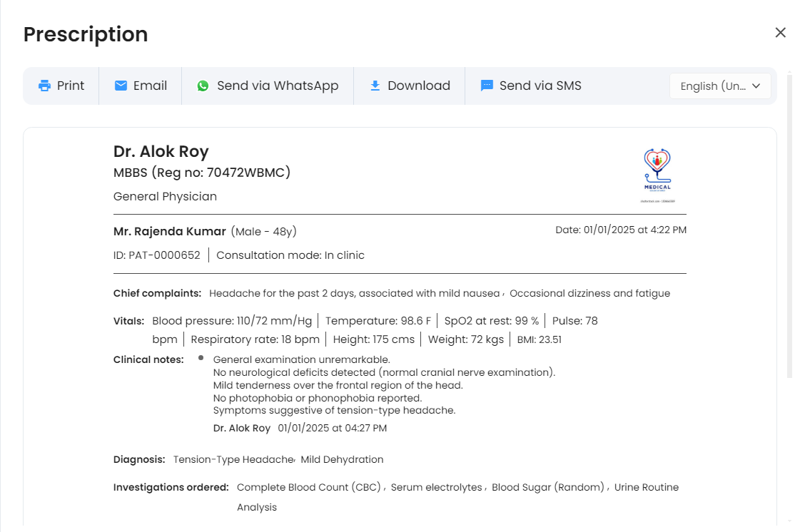
Task: Select the Send via SMS label
Action: 540,86
